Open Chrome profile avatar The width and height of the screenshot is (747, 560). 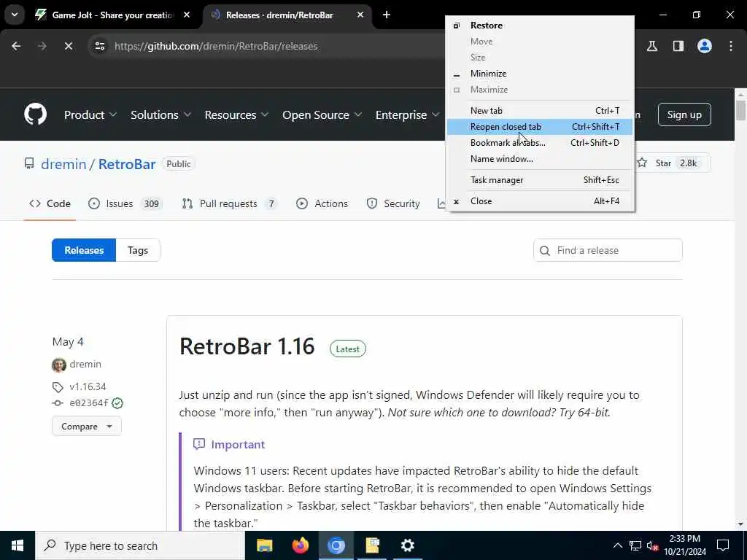tap(704, 46)
